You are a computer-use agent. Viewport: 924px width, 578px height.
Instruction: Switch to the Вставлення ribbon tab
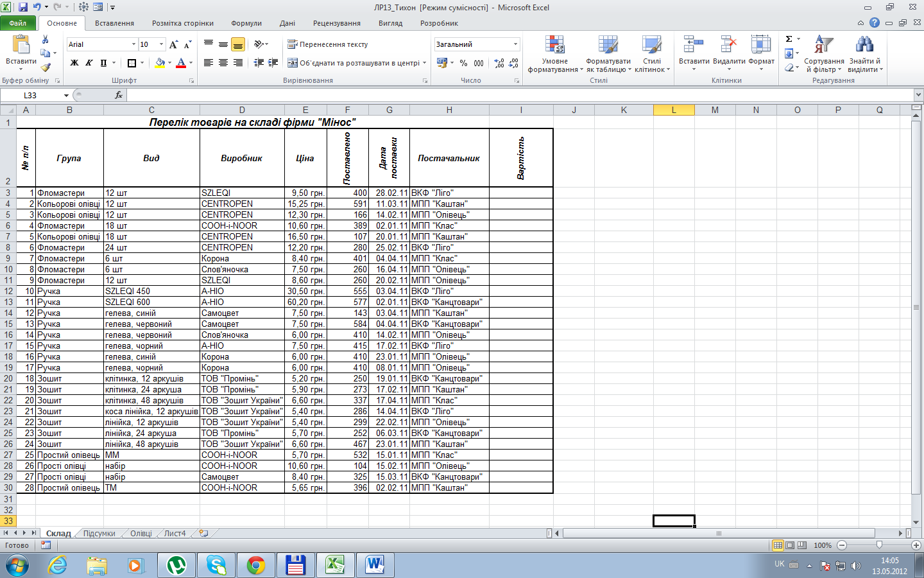[x=114, y=23]
